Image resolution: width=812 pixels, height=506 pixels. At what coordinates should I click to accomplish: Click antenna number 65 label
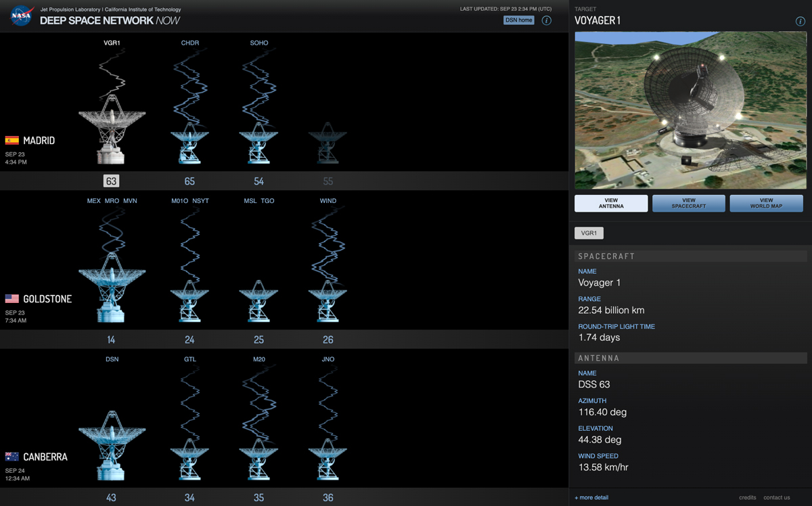[189, 181]
